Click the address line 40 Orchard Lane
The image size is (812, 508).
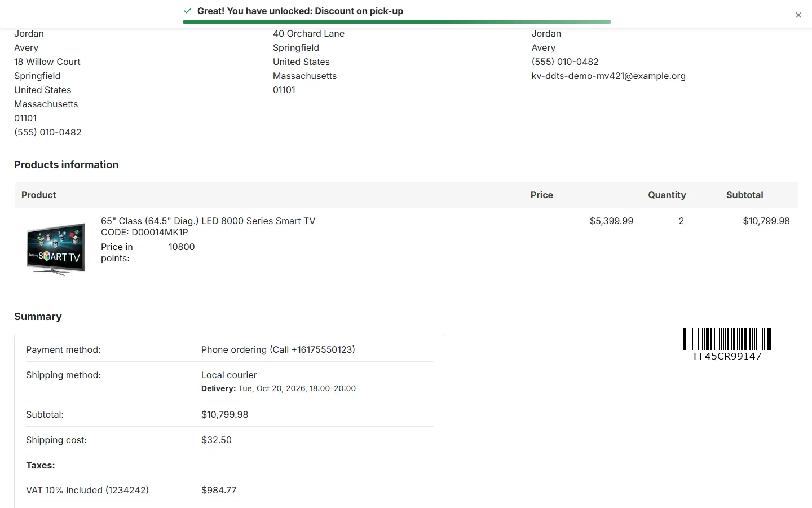click(308, 33)
